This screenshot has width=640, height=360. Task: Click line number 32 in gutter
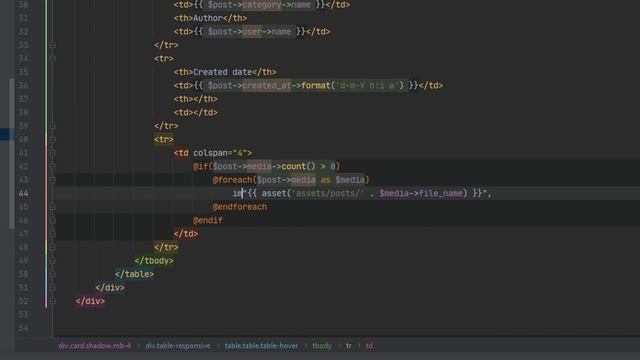coord(24,31)
